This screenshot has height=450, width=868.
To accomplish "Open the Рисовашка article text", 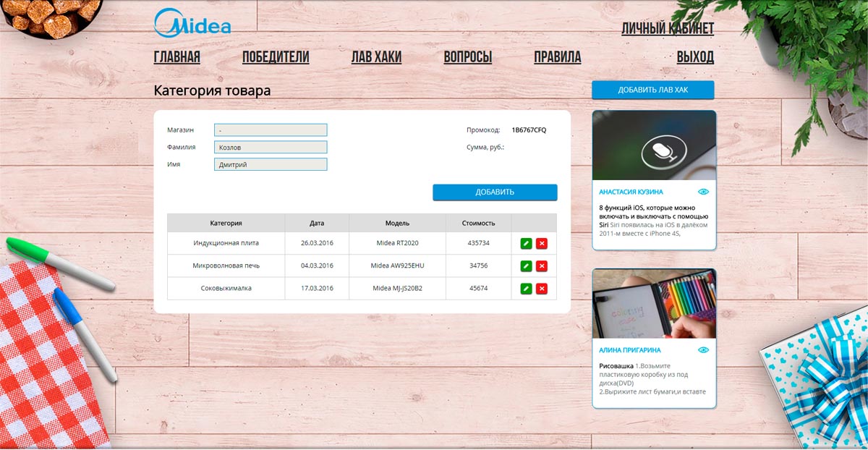I will [653, 379].
